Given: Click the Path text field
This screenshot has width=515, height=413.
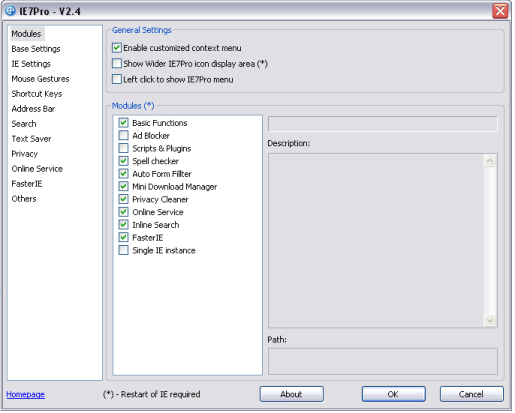Looking at the screenshot, I should tap(383, 361).
